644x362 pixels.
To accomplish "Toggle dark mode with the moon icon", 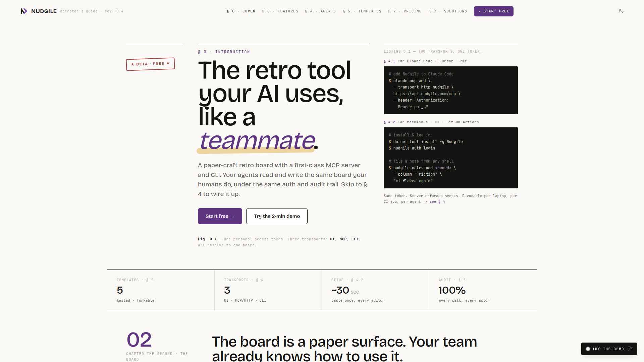I will (621, 11).
